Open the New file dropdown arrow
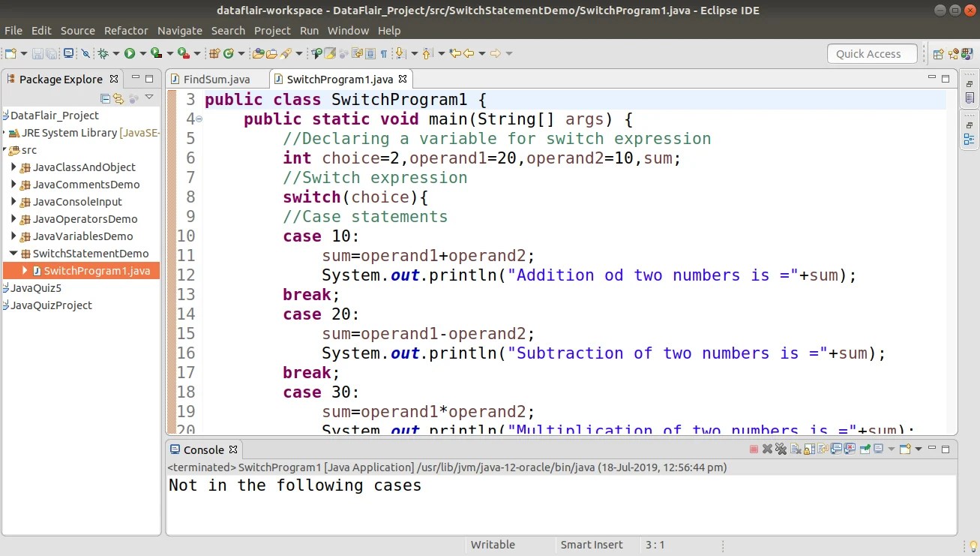Screen dimensions: 980x556 pos(23,53)
